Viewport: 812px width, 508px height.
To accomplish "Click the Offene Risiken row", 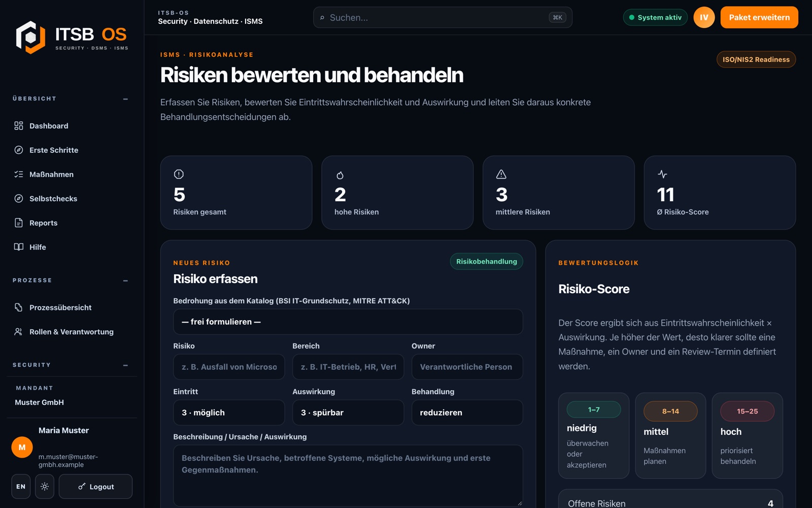I will point(670,503).
